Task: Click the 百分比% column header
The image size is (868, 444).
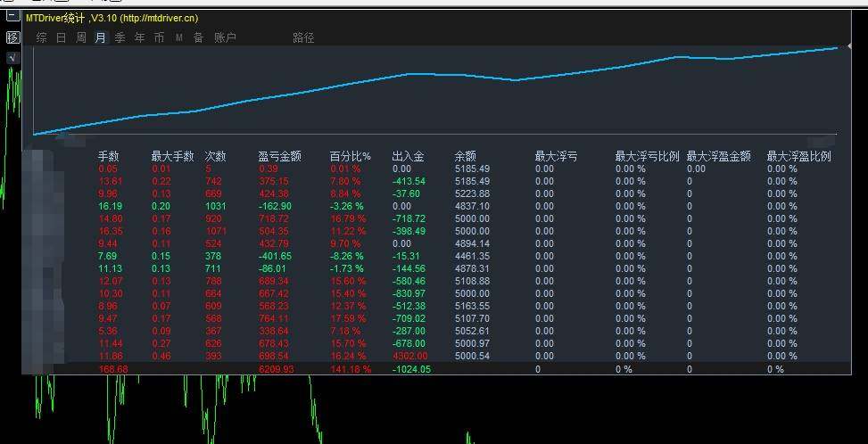Action: click(351, 157)
